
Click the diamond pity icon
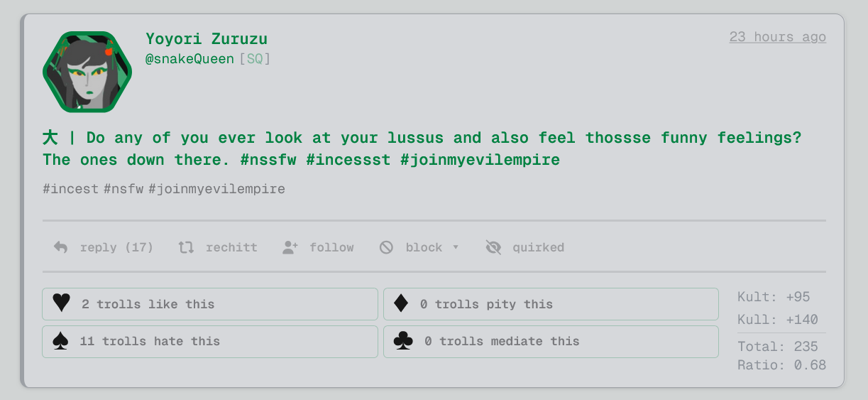coord(401,304)
